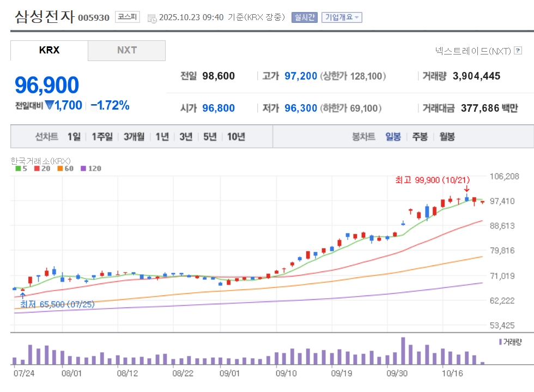The height and width of the screenshot is (392, 534).
Task: Click the NXT help question mark icon
Action: click(x=518, y=51)
